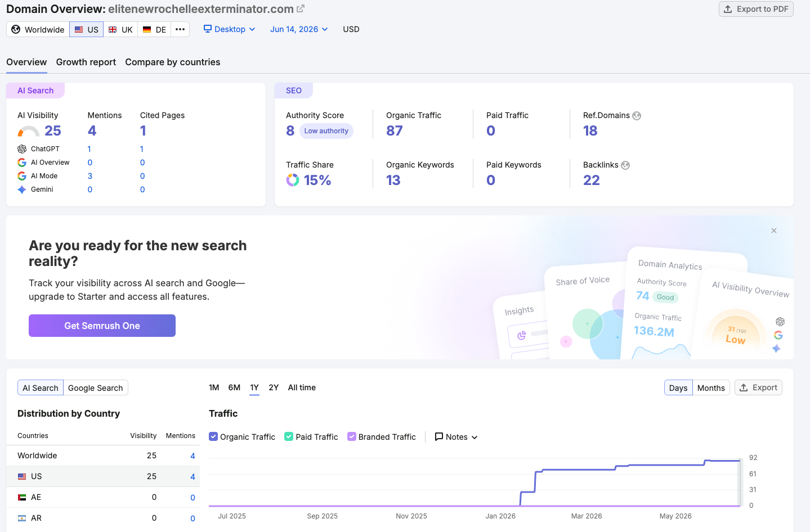Click the info icon next to Ref.Domains
This screenshot has width=810, height=532.
point(637,116)
